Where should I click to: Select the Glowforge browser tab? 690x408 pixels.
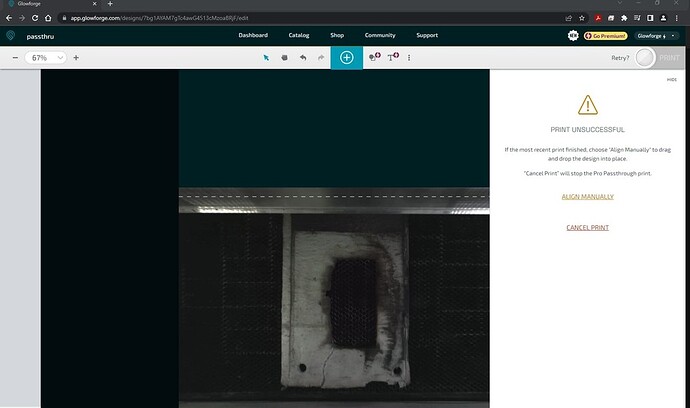click(51, 4)
